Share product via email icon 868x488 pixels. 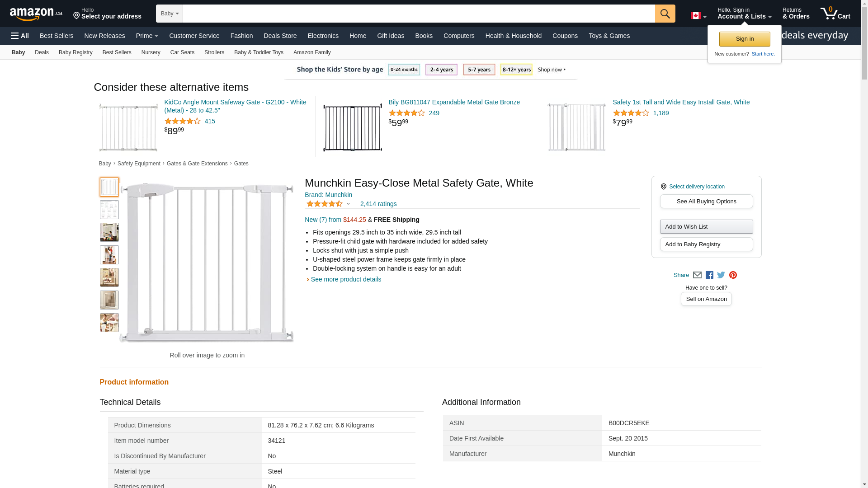697,275
